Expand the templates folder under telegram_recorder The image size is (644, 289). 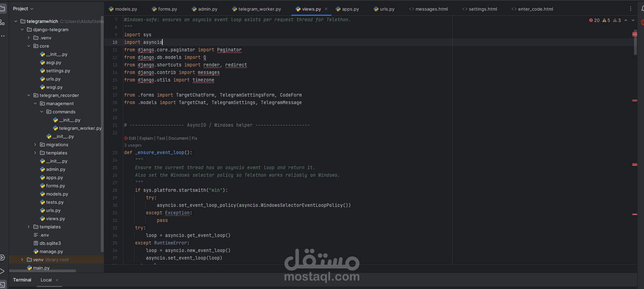coord(35,153)
